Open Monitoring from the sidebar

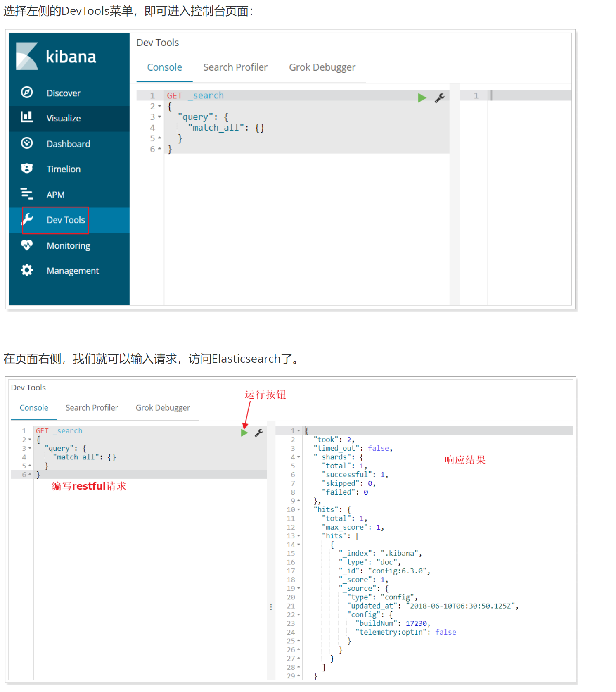point(68,245)
